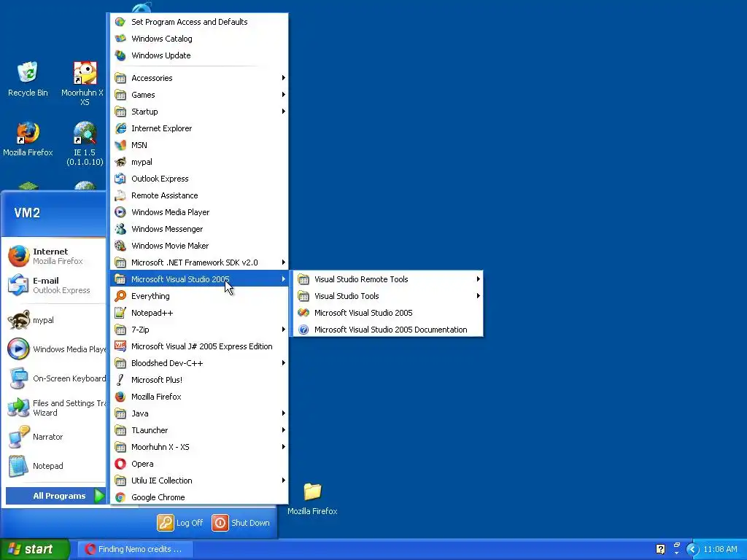Expand Visual Studio Tools submenu arrow
The height and width of the screenshot is (560, 747).
point(478,296)
